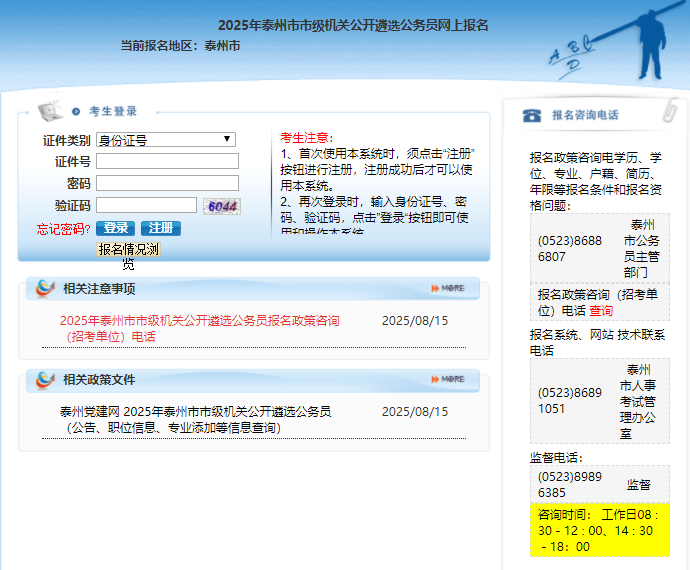690x570 pixels.
Task: Follow the 忘记密码? link
Action: pos(64,229)
